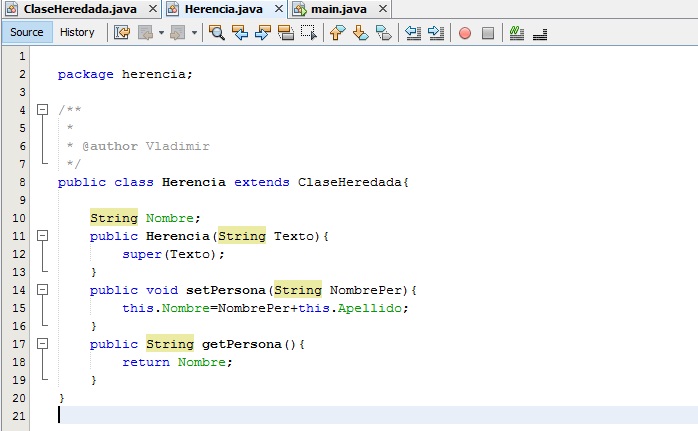Click 'setPersona' method name

(x=226, y=290)
